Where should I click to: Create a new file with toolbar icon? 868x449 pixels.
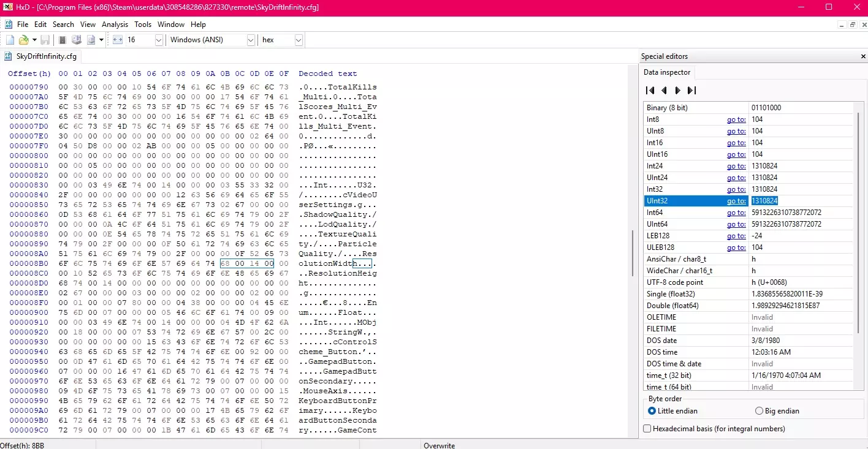(10, 40)
